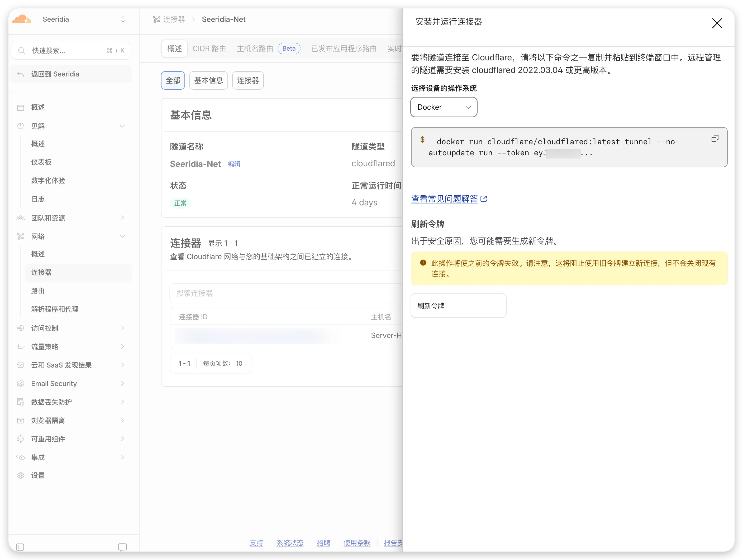Viewport: 743px width, 560px height.
Task: Collapse the sidebar via bottom-left icon
Action: click(x=20, y=547)
